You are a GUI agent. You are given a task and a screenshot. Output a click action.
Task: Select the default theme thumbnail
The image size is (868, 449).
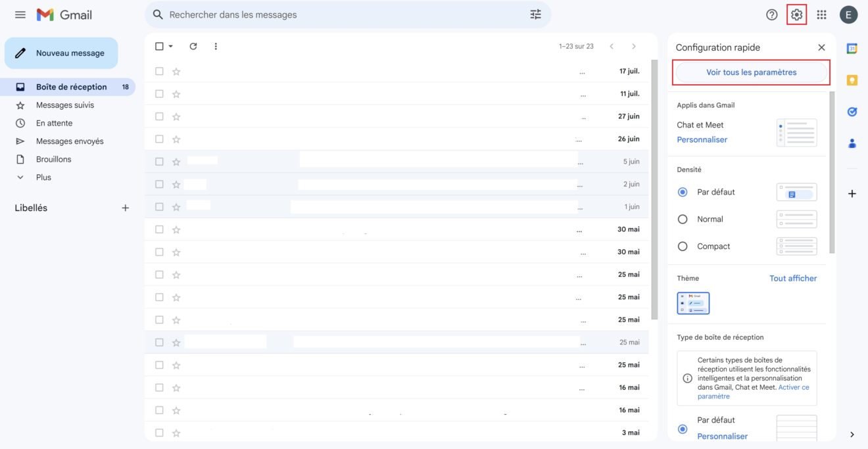[693, 303]
